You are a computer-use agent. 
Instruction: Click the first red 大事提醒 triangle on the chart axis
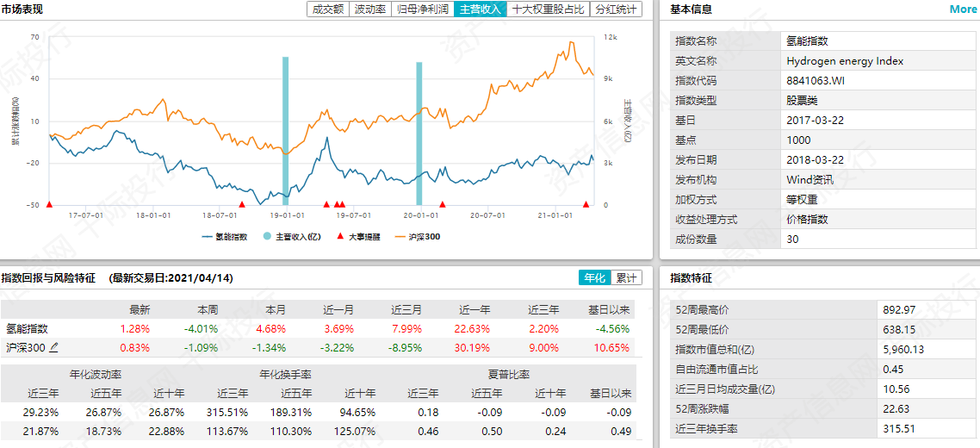(49, 204)
